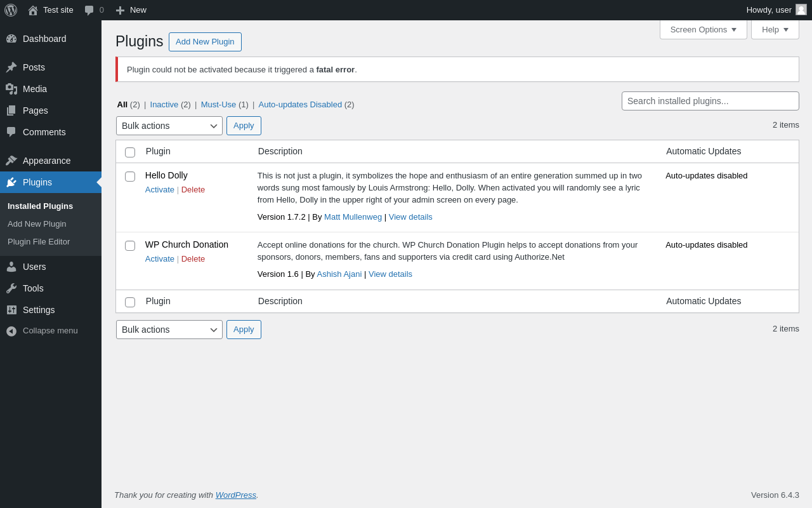This screenshot has height=508, width=812.
Task: Click the Settings sliders icon
Action: (x=11, y=310)
